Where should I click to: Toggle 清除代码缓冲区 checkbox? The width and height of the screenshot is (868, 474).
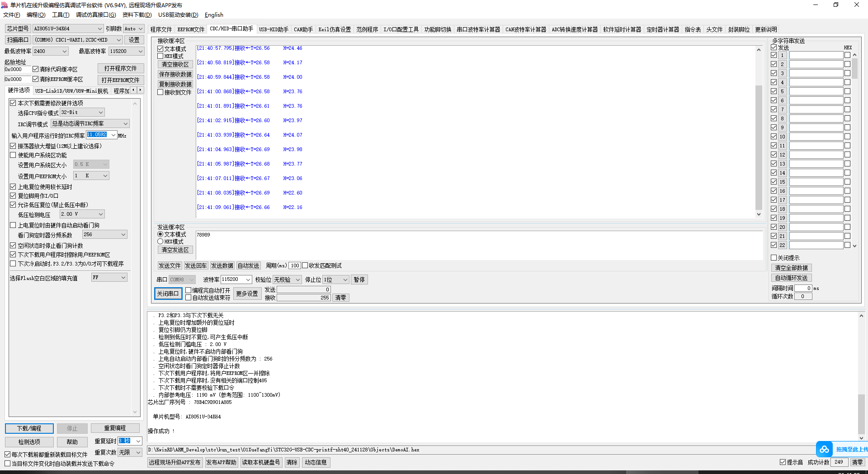pos(36,69)
